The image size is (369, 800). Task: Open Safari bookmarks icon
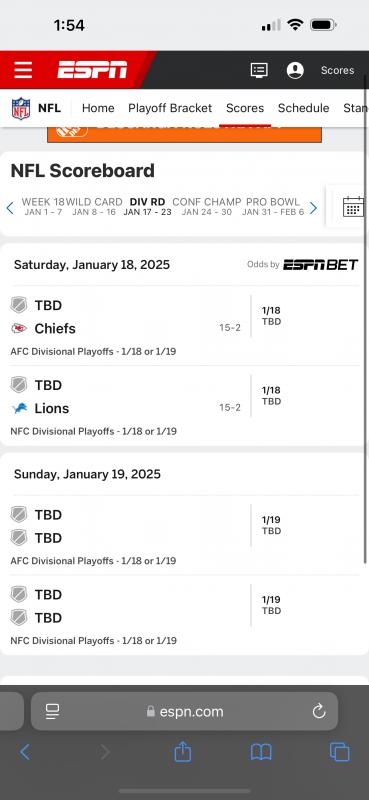click(261, 752)
